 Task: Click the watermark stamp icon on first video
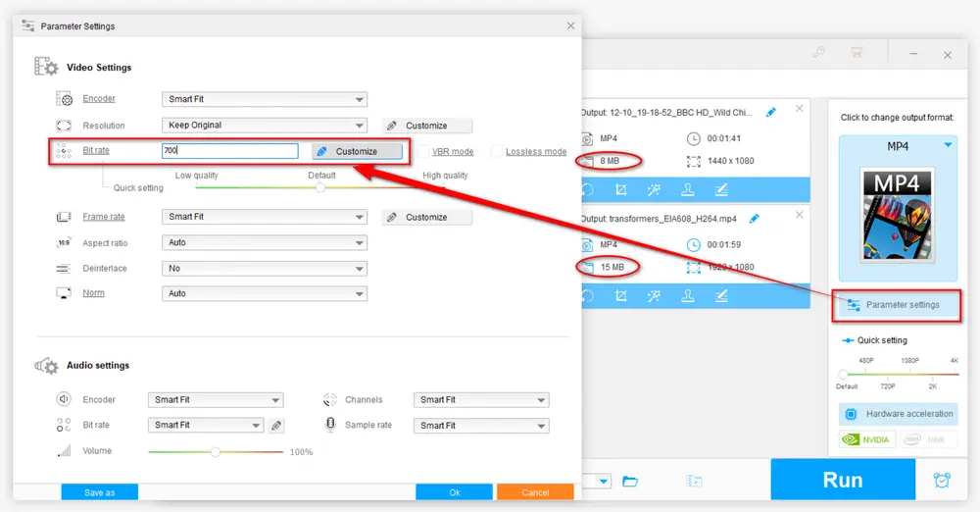(x=688, y=190)
